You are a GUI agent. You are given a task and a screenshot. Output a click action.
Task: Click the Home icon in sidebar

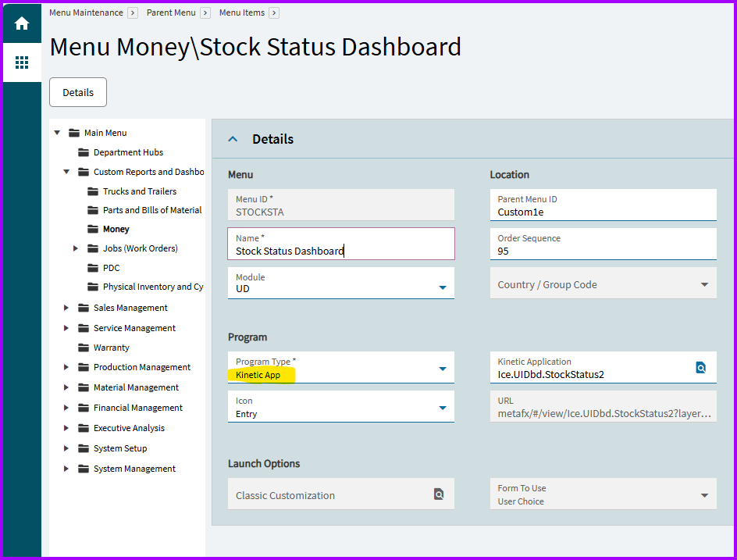point(22,23)
